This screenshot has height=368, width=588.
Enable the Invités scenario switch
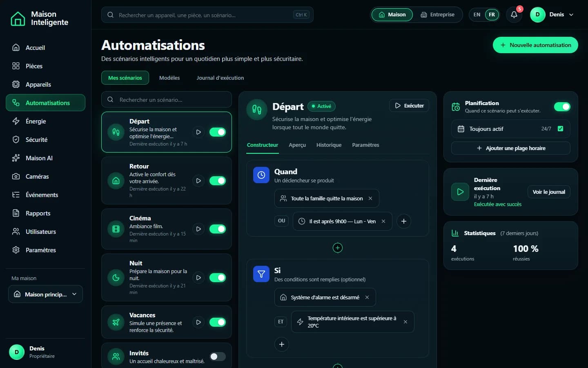coord(218,357)
